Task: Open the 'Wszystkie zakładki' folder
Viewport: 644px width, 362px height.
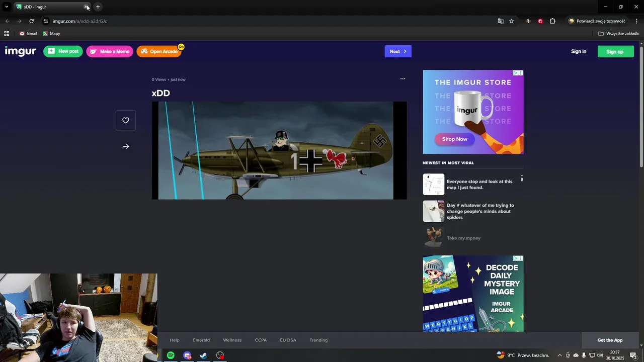Action: 619,34
